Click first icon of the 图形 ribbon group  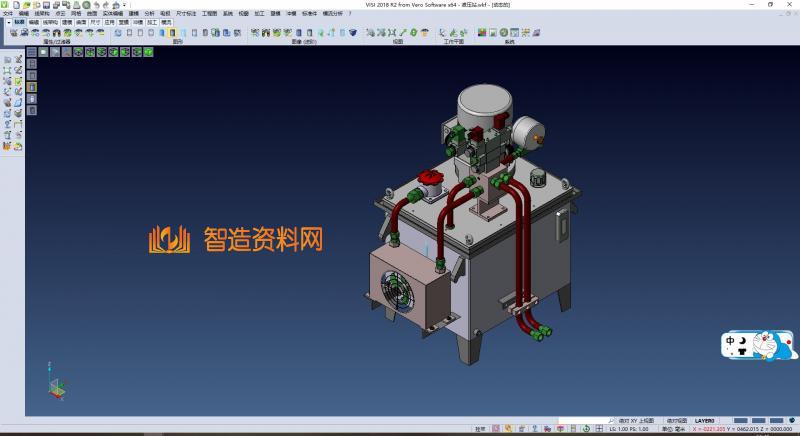pyautogui.click(x=118, y=33)
